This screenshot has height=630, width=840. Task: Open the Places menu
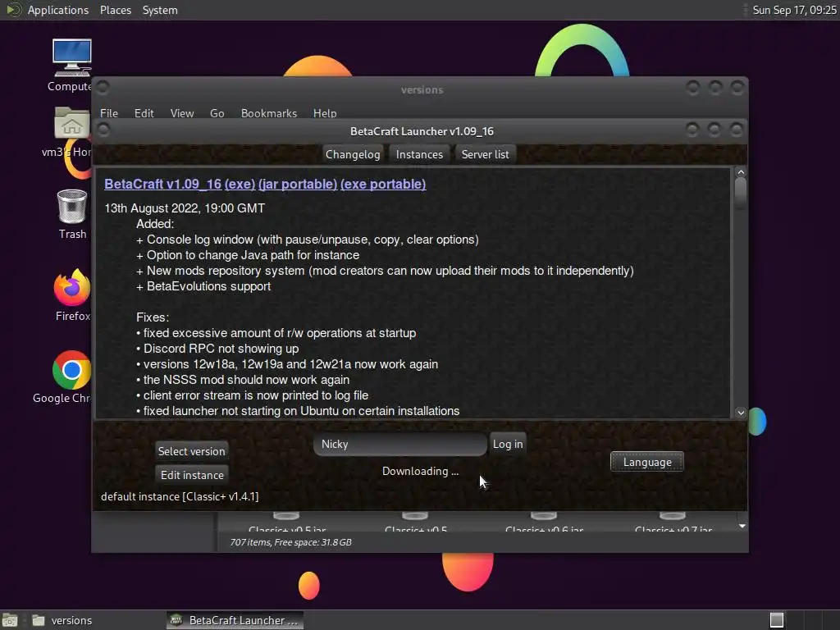coord(115,10)
